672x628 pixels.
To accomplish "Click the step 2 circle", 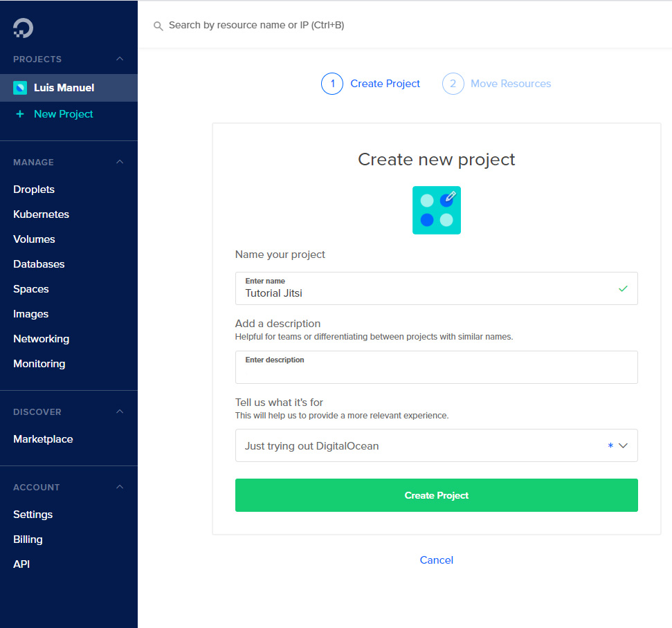I will (x=453, y=84).
